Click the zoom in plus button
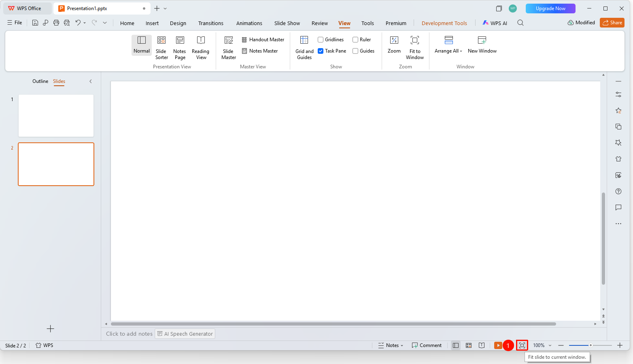633x364 pixels. (x=620, y=345)
